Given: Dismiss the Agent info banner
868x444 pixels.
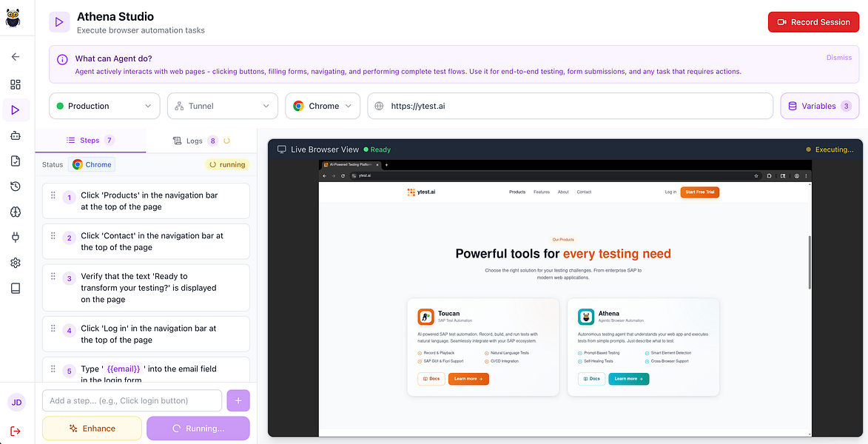Looking at the screenshot, I should click(x=838, y=58).
